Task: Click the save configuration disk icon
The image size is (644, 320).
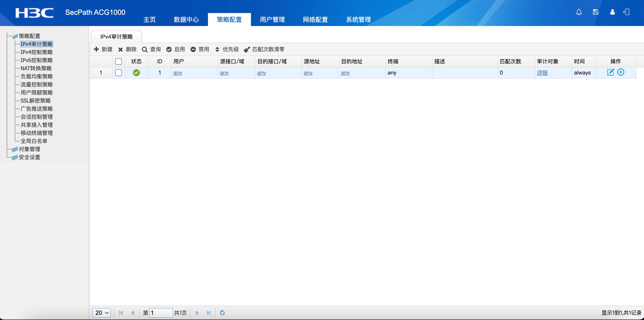Action: coord(596,12)
